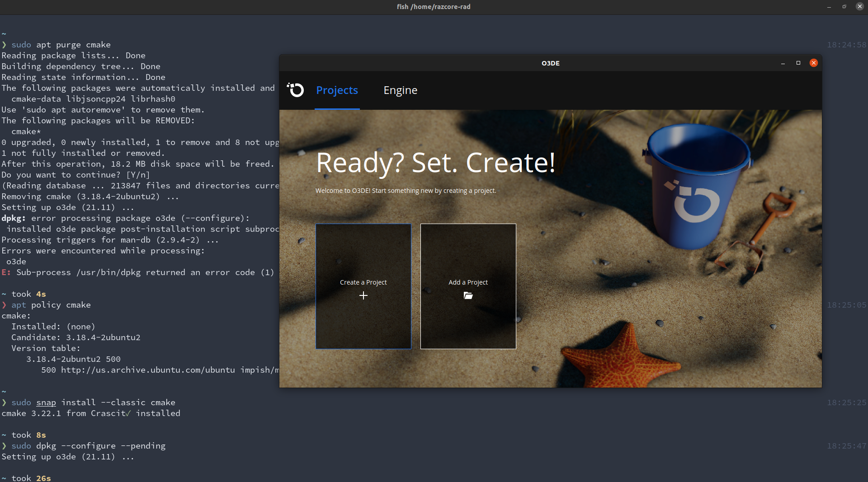
Task: Minimize the fish terminal window
Action: 829,7
